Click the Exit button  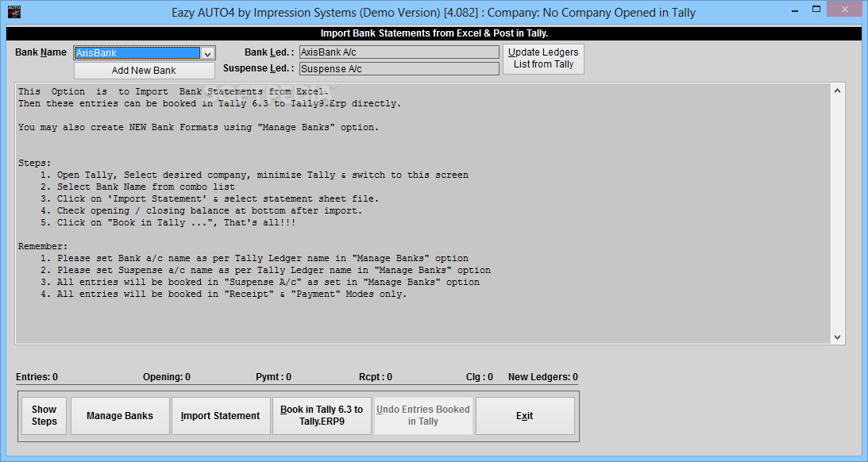pos(524,415)
